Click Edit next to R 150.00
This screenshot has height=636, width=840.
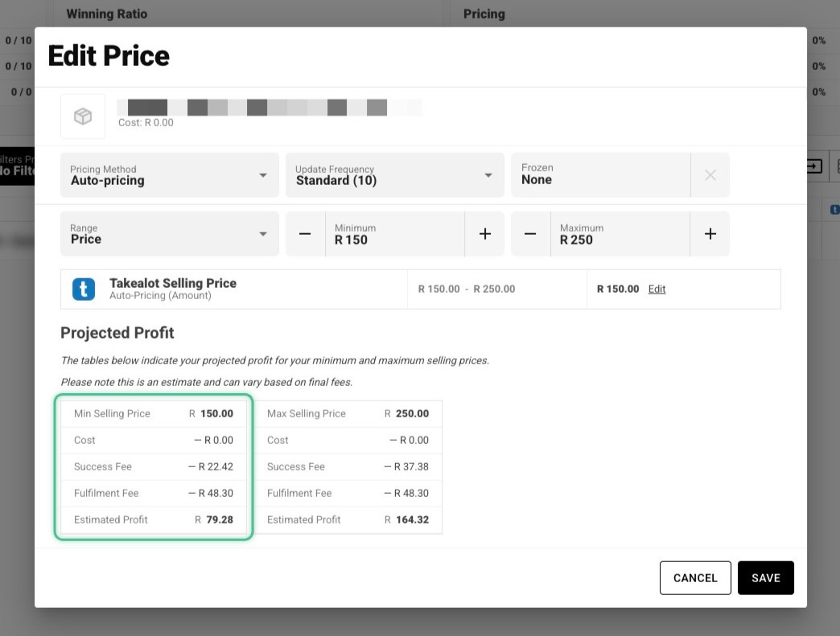pos(657,289)
